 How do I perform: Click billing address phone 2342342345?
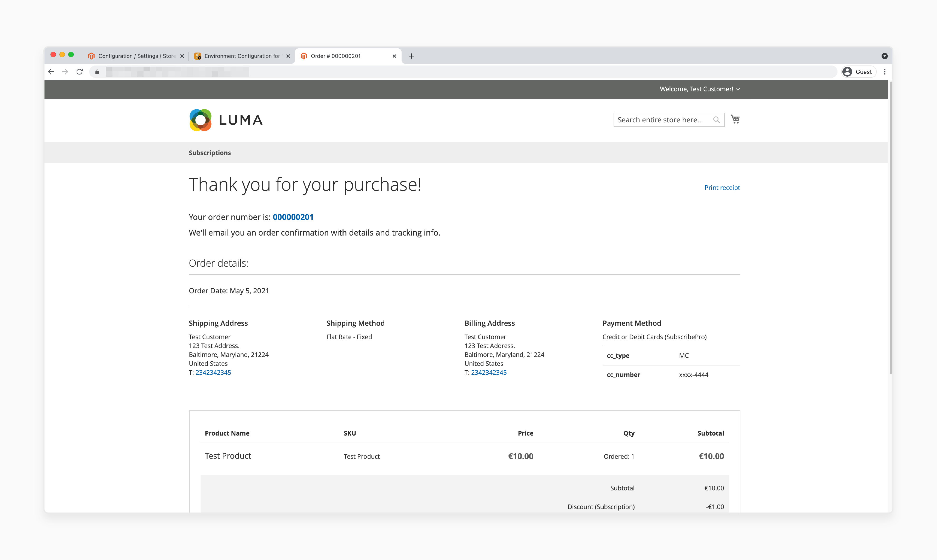coord(489,372)
